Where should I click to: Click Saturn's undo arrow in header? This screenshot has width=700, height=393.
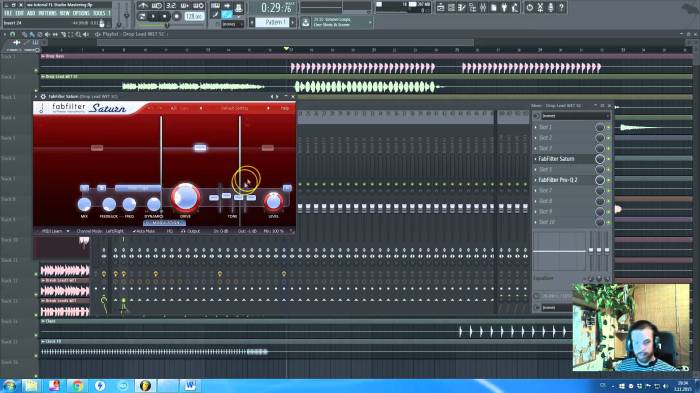(x=150, y=109)
